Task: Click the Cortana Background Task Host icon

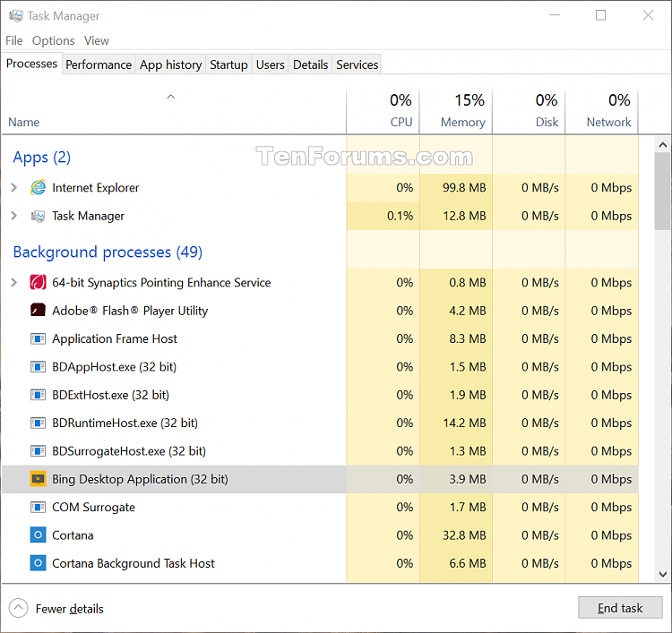Action: click(39, 564)
